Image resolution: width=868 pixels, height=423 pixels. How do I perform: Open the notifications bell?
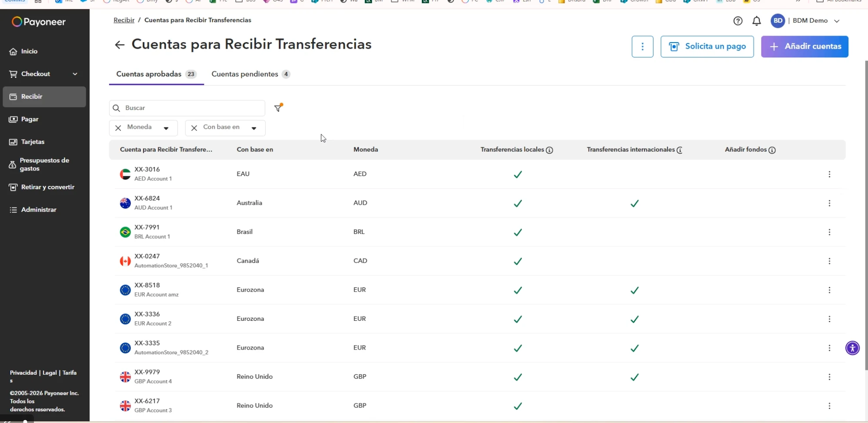[x=757, y=21]
